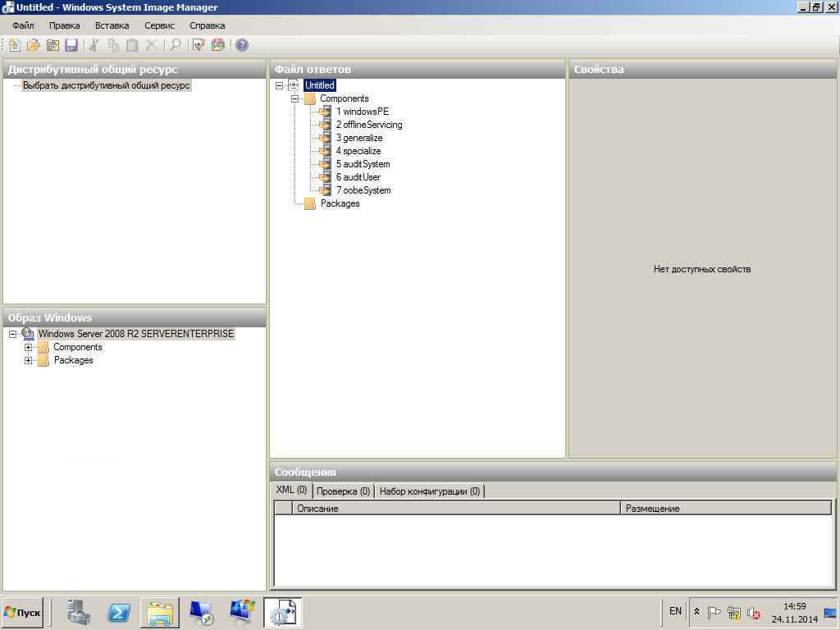
Task: Open an answer file using the folder icon
Action: 34,46
